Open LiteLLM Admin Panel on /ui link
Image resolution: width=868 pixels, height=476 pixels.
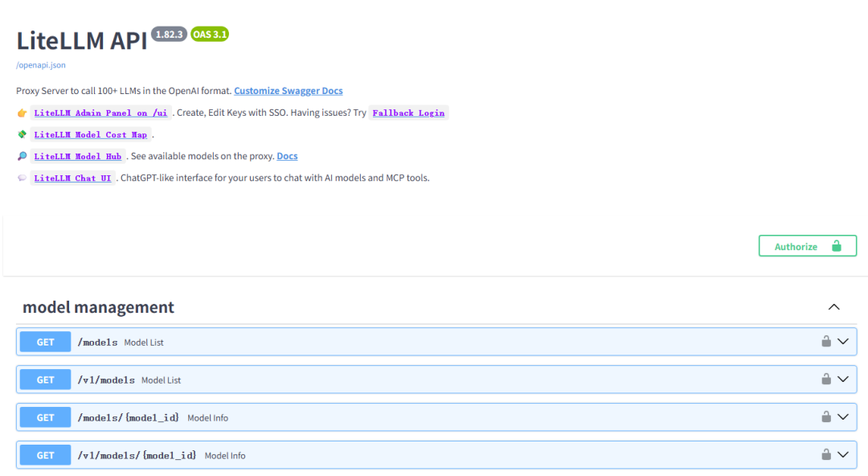click(x=100, y=113)
